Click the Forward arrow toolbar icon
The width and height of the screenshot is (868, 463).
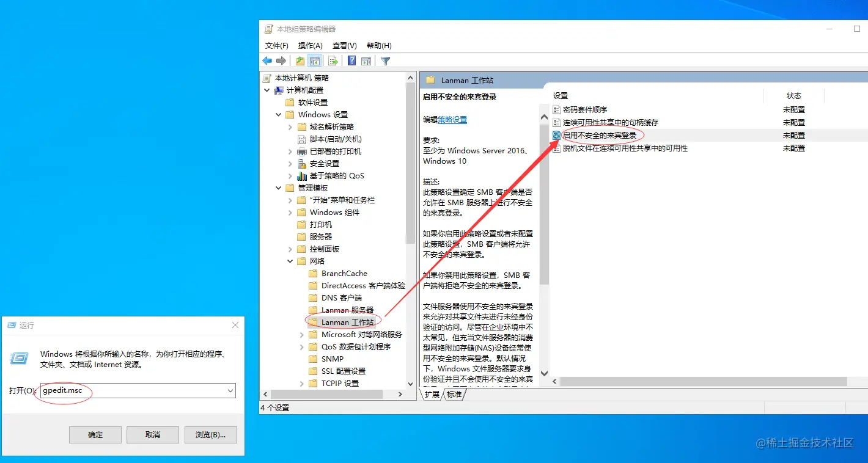281,61
